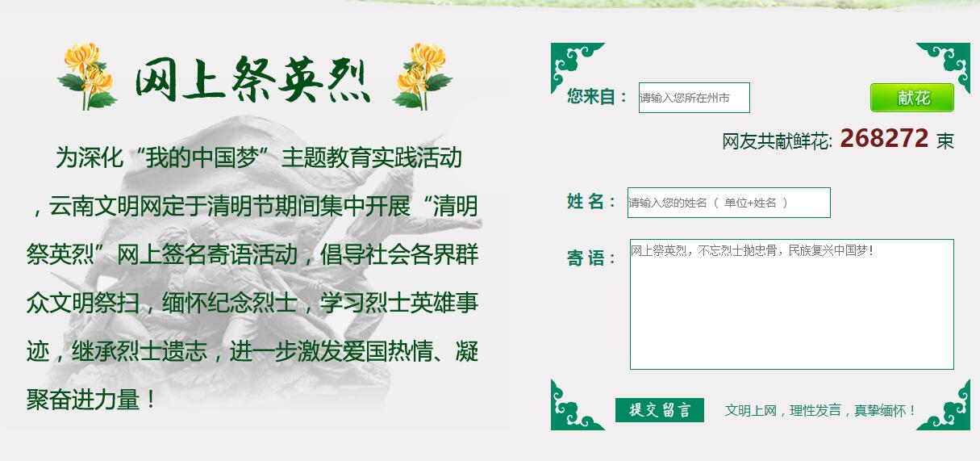Click the text 文明上网，理性发言，真挚缅怀
Screen dimensions: 980x461
click(x=820, y=410)
